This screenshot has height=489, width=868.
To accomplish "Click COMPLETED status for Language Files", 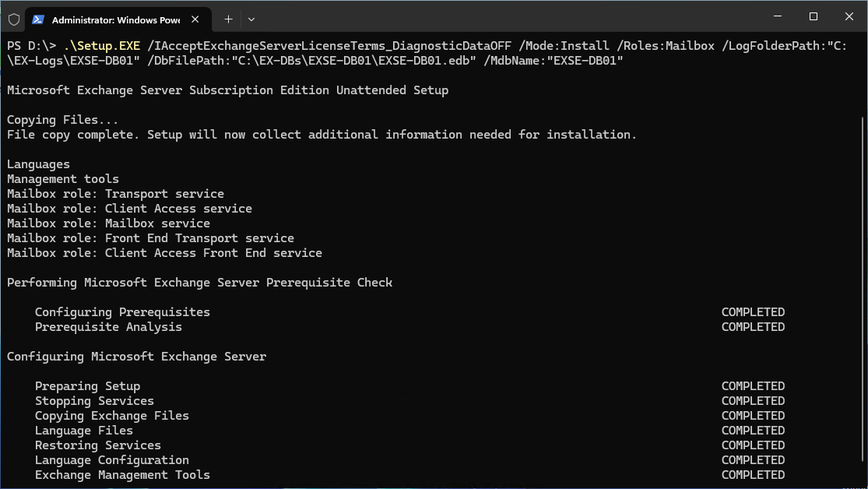I will coord(753,431).
